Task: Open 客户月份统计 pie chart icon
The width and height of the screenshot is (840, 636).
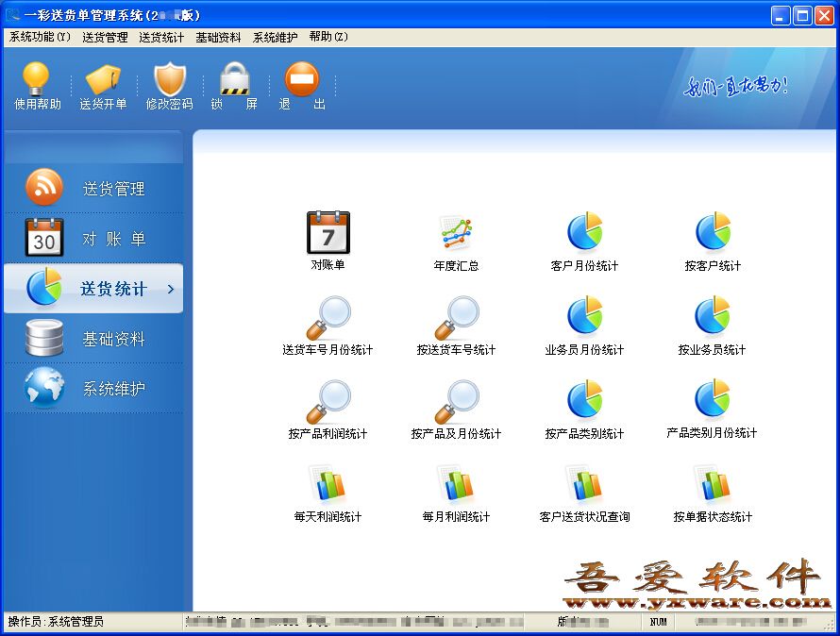Action: click(x=584, y=233)
